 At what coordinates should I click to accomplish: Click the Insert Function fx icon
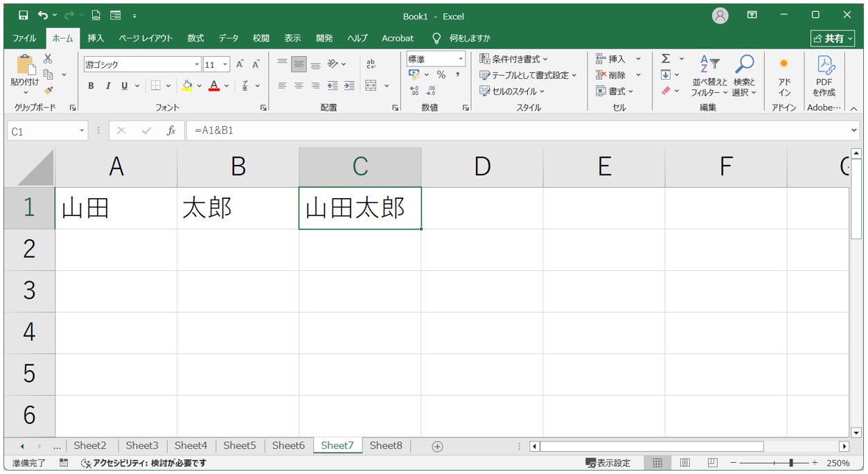click(x=171, y=130)
